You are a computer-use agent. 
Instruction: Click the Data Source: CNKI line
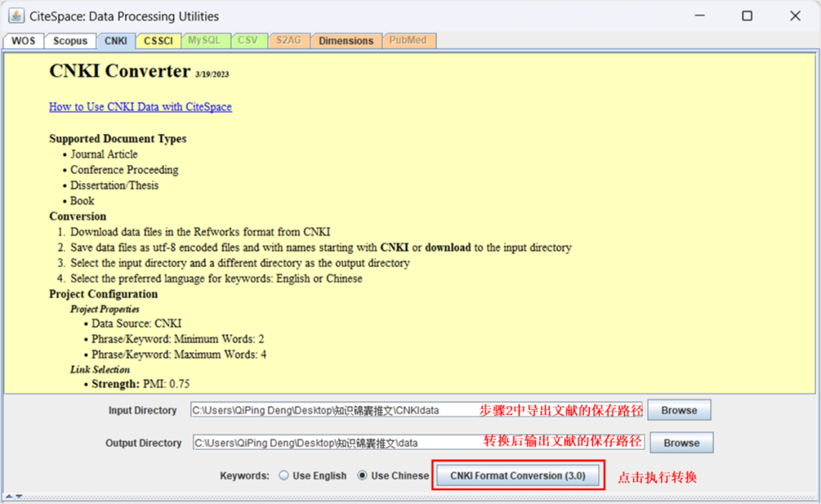click(137, 323)
